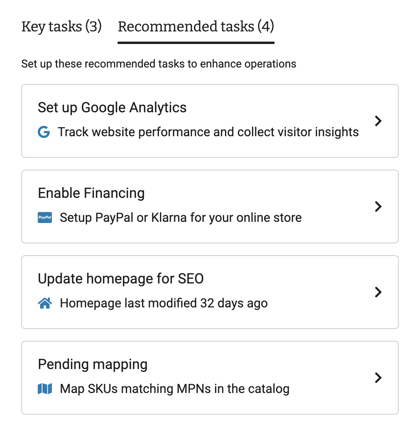Expand the Enable Financing chevron arrow
The image size is (420, 435).
378,206
